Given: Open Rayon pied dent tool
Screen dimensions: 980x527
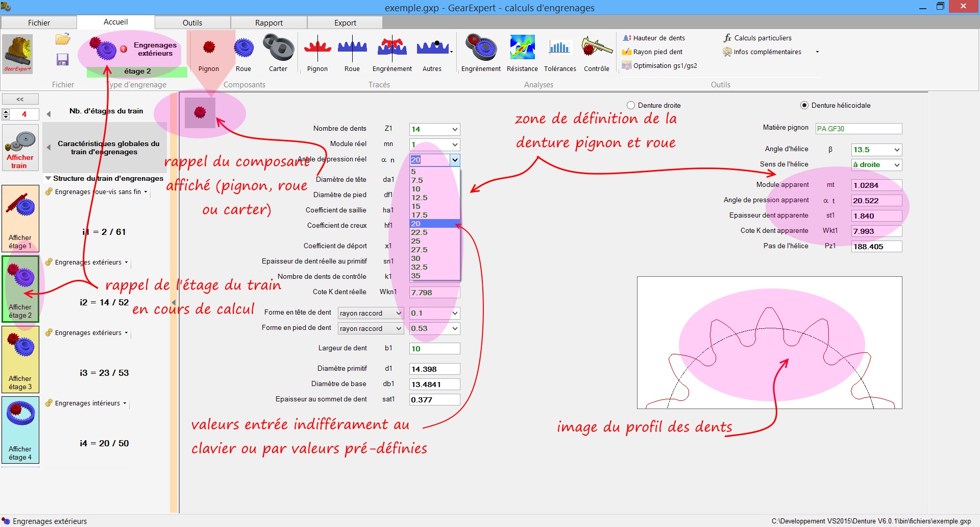Looking at the screenshot, I should click(652, 52).
